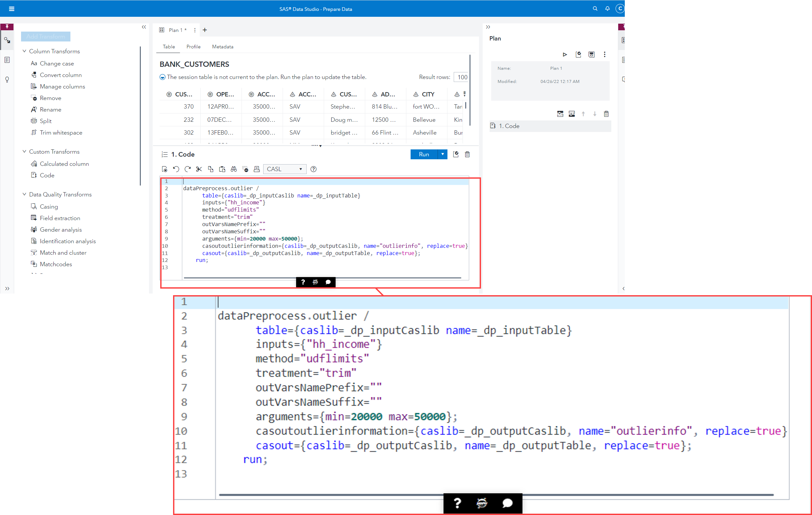This screenshot has width=812, height=515.
Task: Open the hamburger menu at top left
Action: click(x=12, y=9)
